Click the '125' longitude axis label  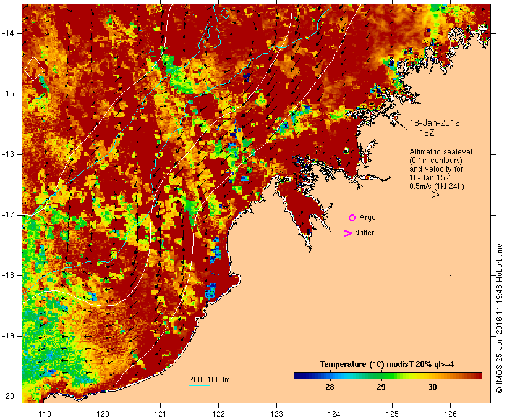point(392,414)
